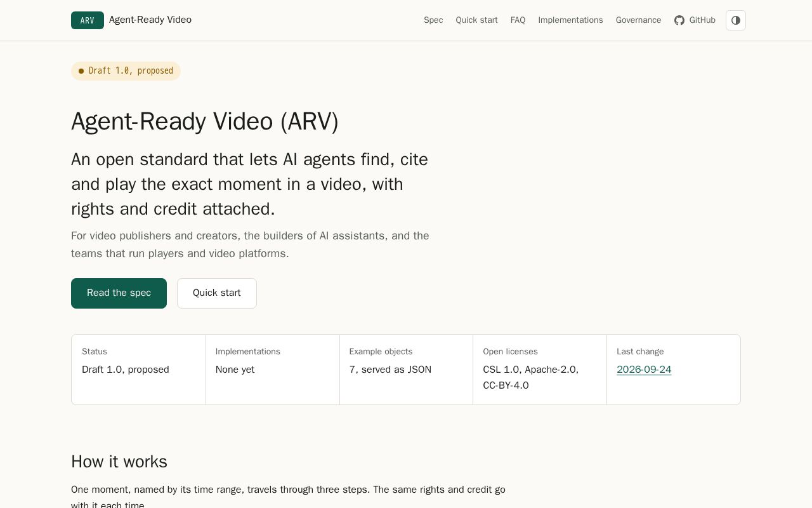This screenshot has width=812, height=508.
Task: Click the Last change label
Action: pyautogui.click(x=640, y=352)
